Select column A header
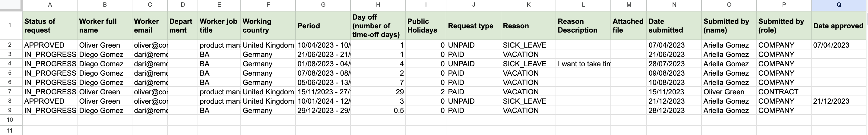 coord(50,5)
